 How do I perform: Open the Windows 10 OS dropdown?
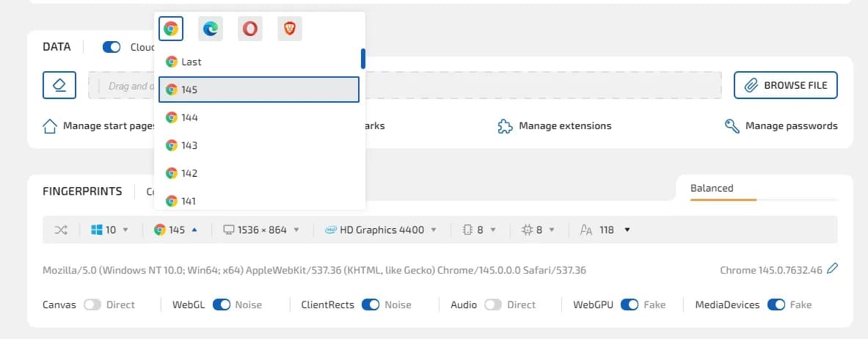109,230
